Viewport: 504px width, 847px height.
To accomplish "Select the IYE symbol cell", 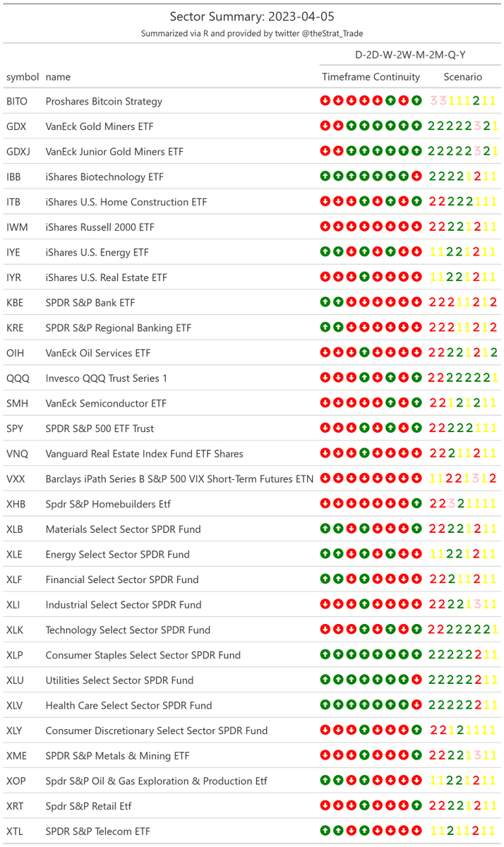I will [x=14, y=252].
